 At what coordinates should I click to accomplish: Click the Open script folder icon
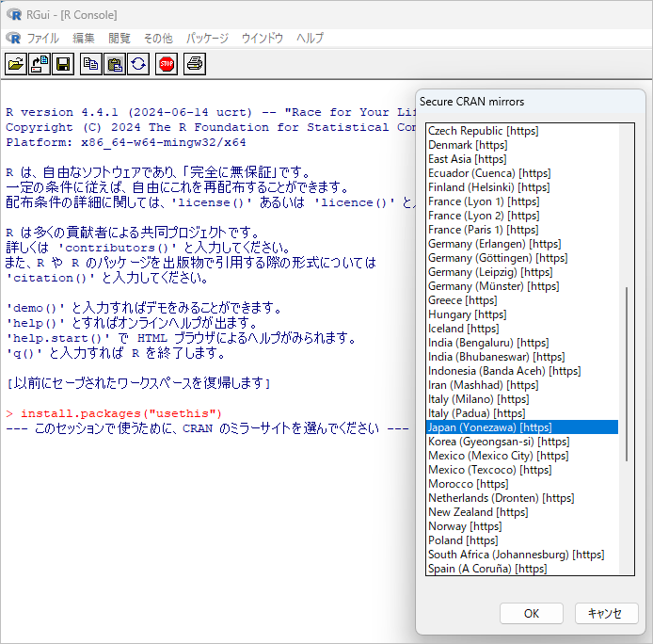16,64
